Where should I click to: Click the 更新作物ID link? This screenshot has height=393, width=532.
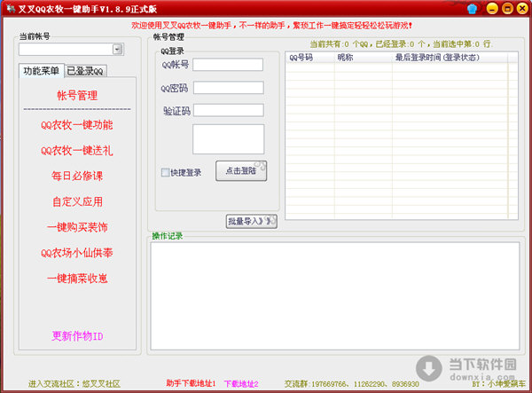(x=77, y=336)
